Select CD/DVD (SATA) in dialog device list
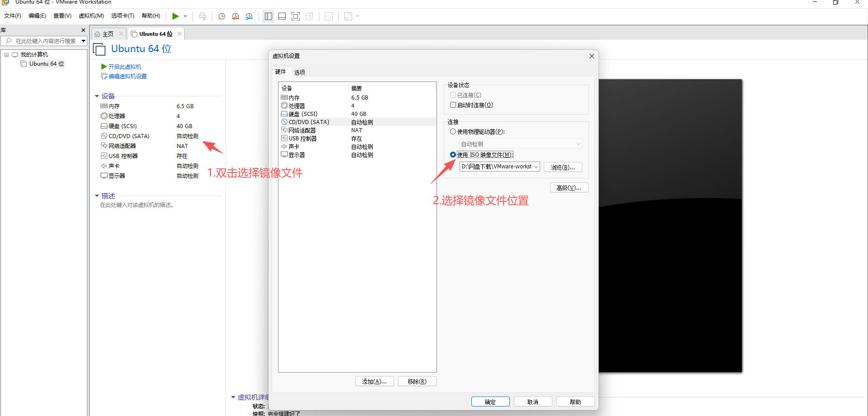 357,122
